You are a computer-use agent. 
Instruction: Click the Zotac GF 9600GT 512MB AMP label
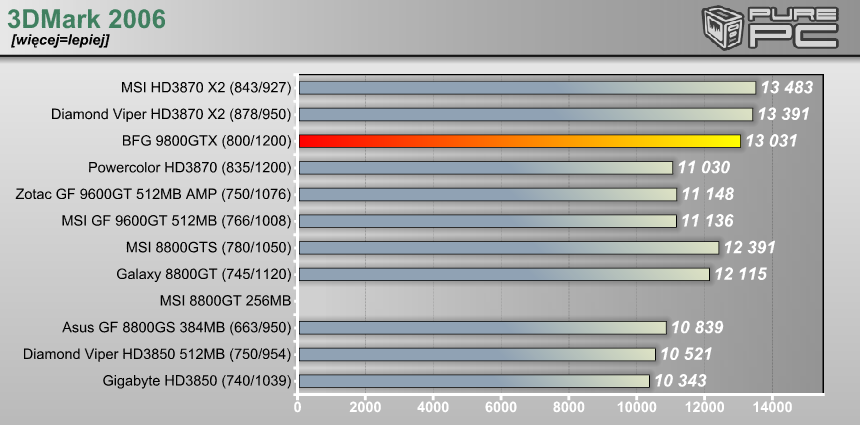pyautogui.click(x=154, y=194)
